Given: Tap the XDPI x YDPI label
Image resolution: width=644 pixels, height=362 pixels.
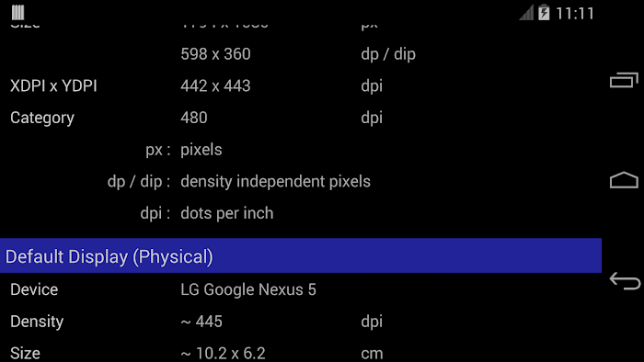Looking at the screenshot, I should tap(53, 86).
